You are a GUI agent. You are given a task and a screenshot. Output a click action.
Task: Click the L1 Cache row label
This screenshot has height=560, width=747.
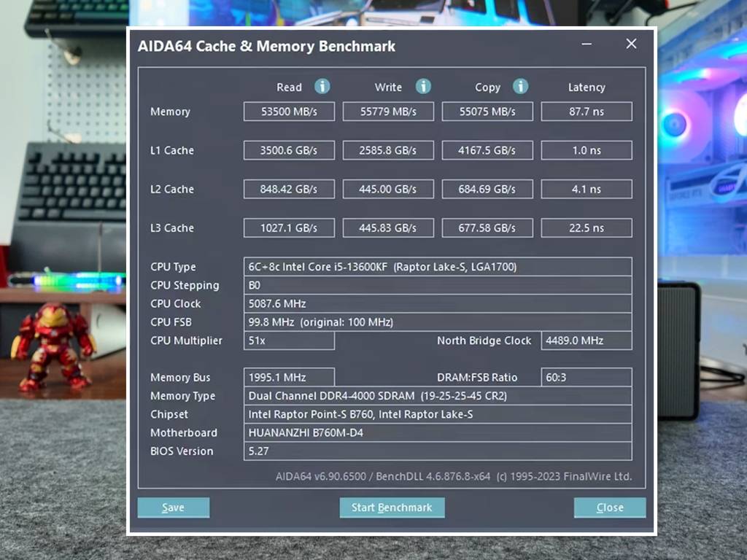click(x=172, y=150)
